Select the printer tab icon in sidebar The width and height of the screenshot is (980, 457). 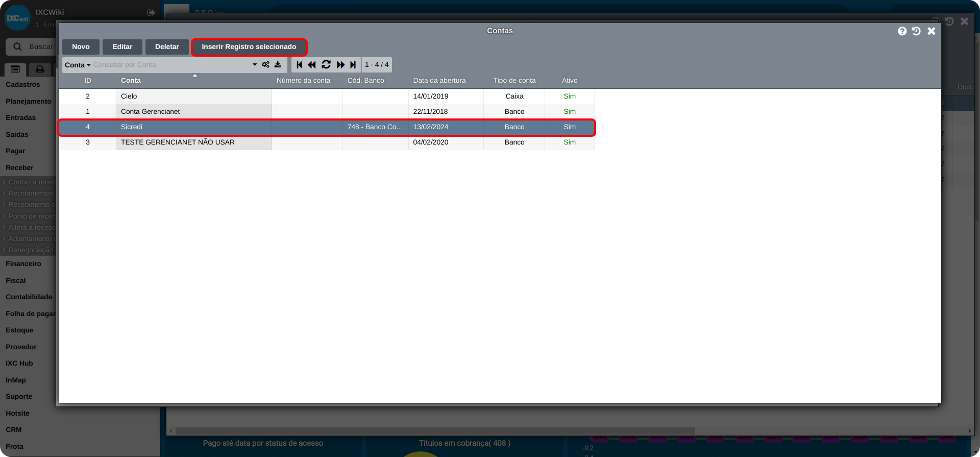click(40, 69)
